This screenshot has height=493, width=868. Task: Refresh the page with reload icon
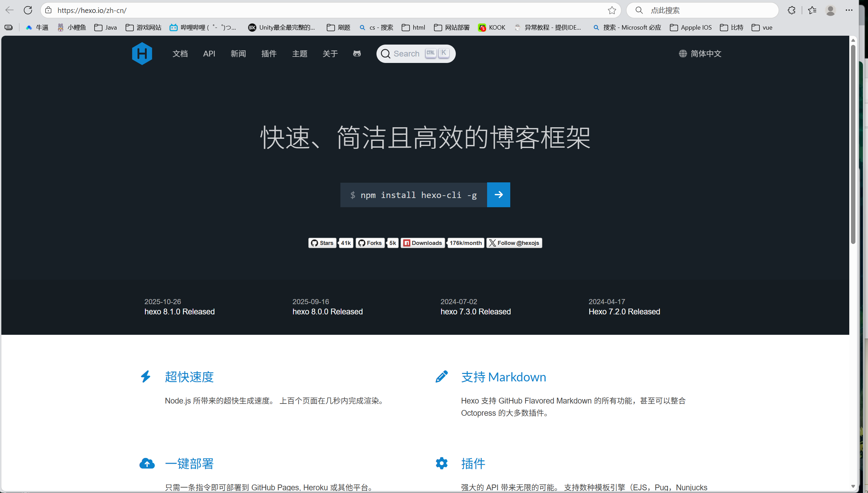point(28,10)
